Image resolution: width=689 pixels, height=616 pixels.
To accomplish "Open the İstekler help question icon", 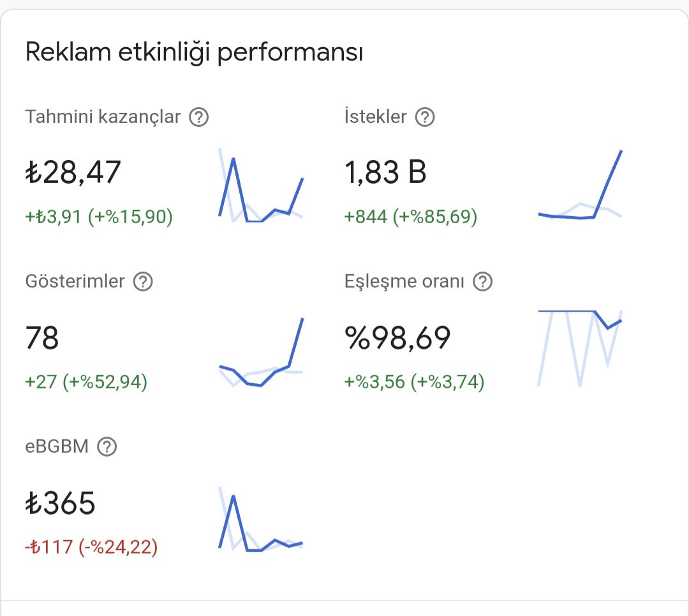I will (x=425, y=117).
